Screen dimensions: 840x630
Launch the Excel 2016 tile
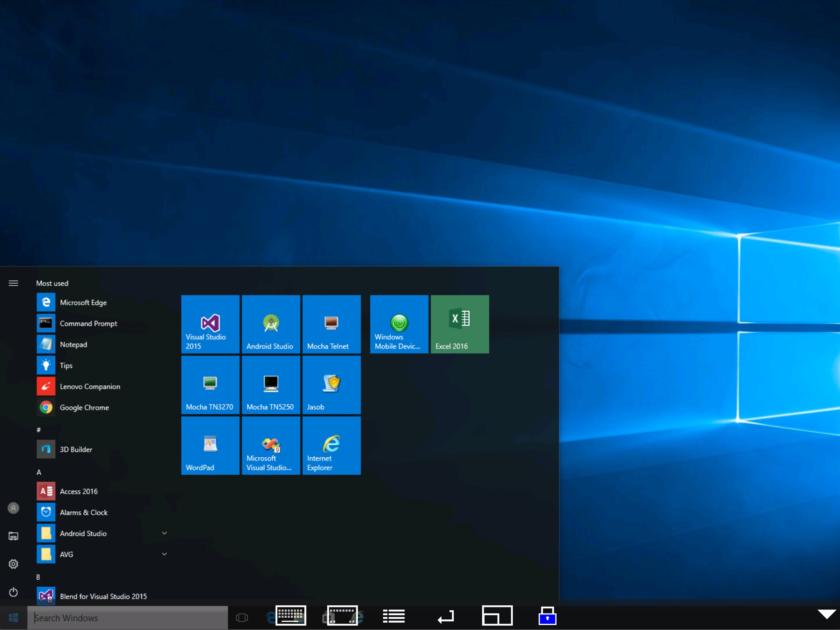pos(460,324)
